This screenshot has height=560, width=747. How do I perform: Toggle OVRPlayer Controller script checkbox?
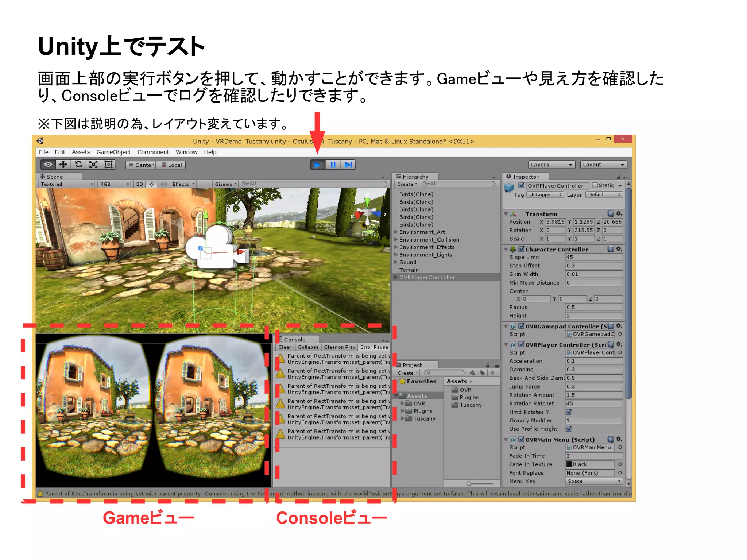522,344
